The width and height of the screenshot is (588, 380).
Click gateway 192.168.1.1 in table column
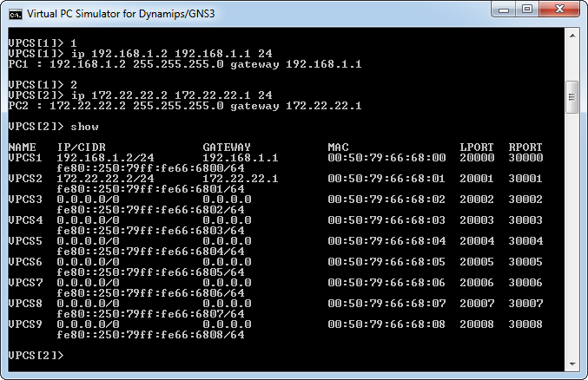coord(241,158)
